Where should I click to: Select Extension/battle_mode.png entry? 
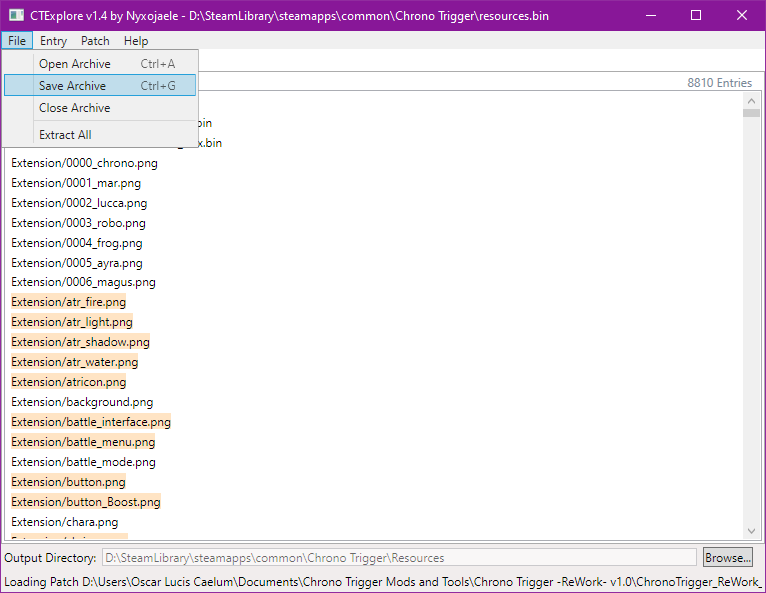click(x=84, y=462)
